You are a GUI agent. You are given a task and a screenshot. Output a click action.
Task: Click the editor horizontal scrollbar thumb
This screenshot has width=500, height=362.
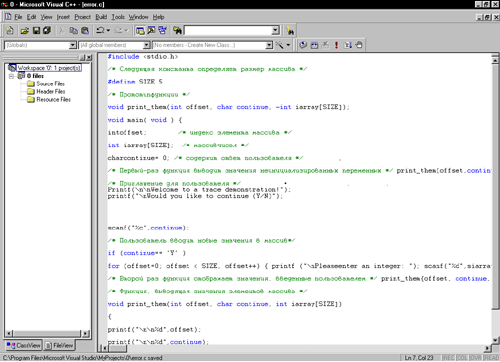coord(117,349)
